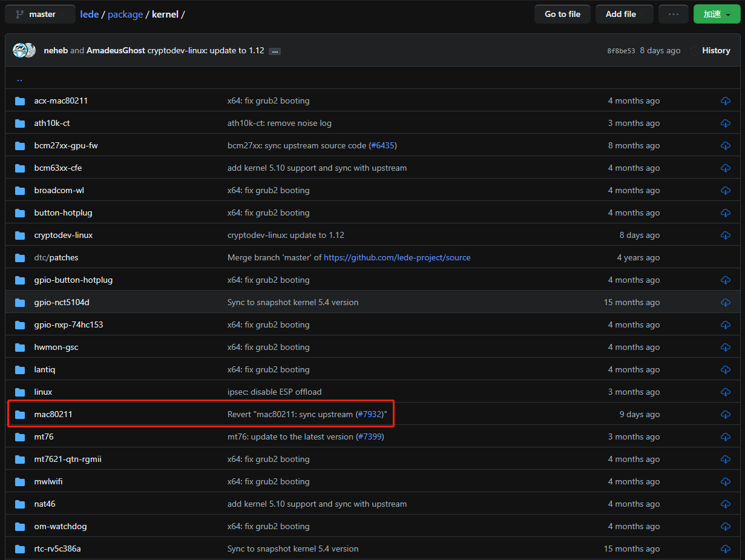The height and width of the screenshot is (560, 745).
Task: Click the folder icon beside bcm63xx-cfe
Action: coord(20,168)
